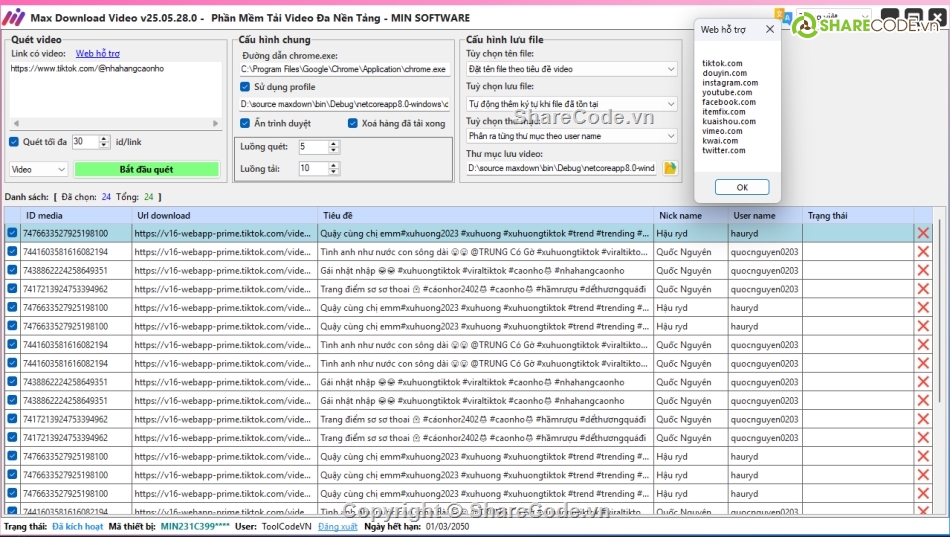Close the Web hỗ trợ dialog with X

(769, 29)
